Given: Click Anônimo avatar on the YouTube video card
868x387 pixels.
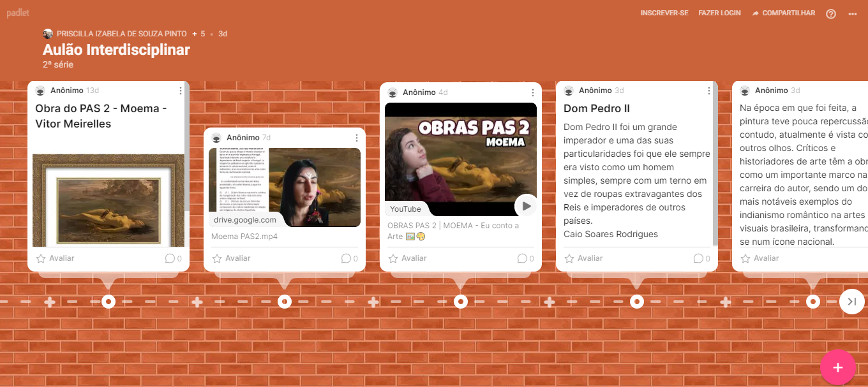Looking at the screenshot, I should click(x=393, y=92).
